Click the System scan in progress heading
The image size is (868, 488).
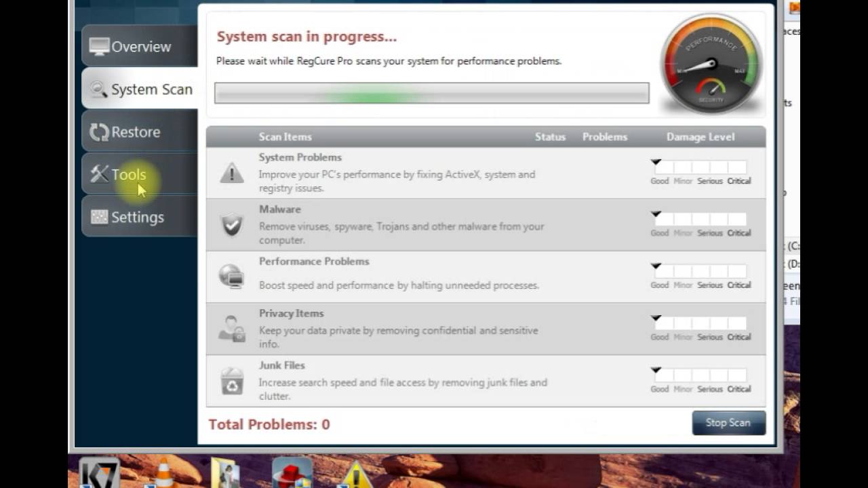307,37
